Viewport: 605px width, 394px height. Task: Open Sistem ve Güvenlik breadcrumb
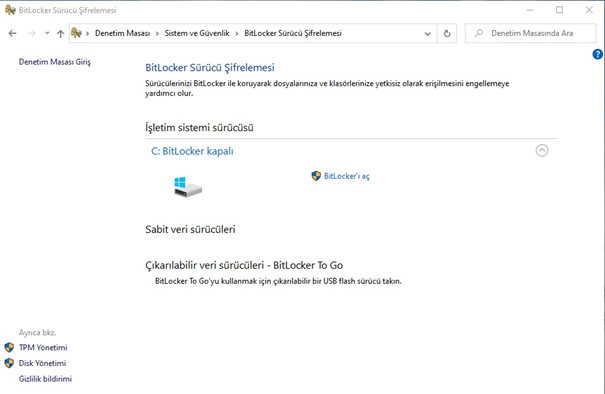pyautogui.click(x=197, y=34)
